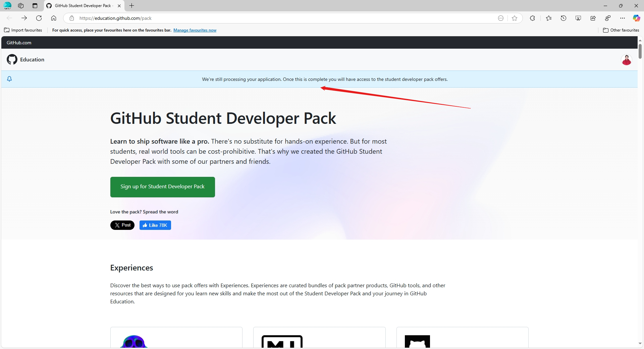Open your GitHub profile avatar
The height and width of the screenshot is (349, 644).
pyautogui.click(x=626, y=59)
